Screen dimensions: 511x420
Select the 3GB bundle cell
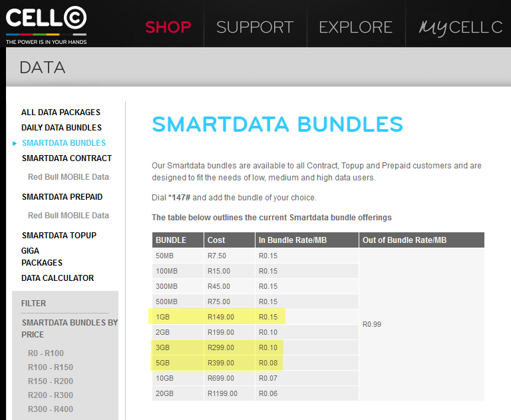pyautogui.click(x=178, y=347)
